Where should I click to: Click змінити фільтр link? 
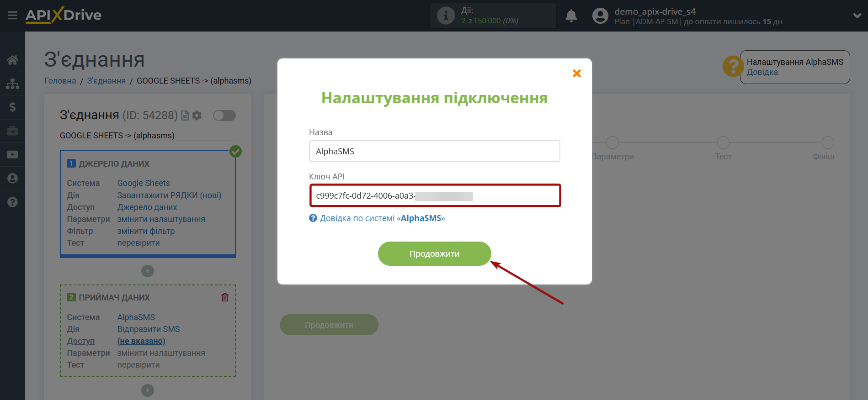[146, 231]
